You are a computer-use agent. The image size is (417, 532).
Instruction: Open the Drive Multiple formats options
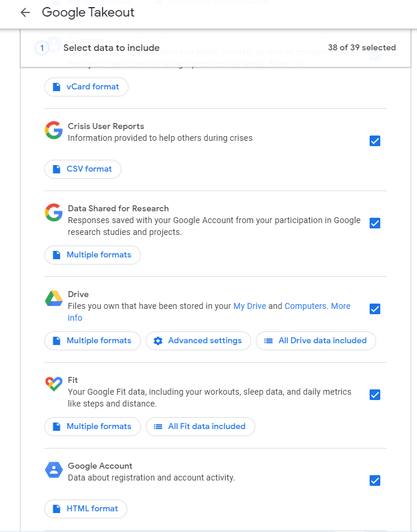pos(92,341)
